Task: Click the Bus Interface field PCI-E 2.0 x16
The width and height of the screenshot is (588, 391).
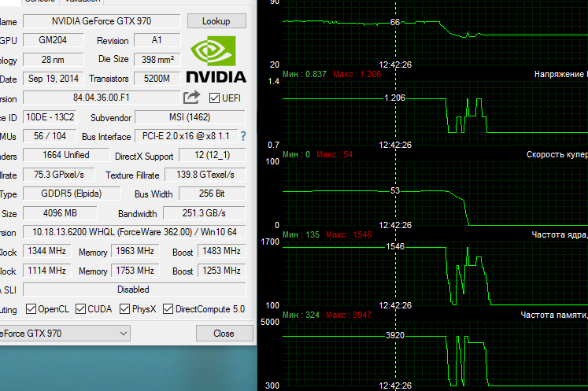Action: point(186,136)
